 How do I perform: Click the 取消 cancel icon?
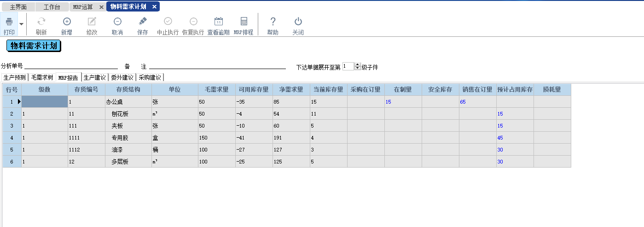tap(117, 21)
